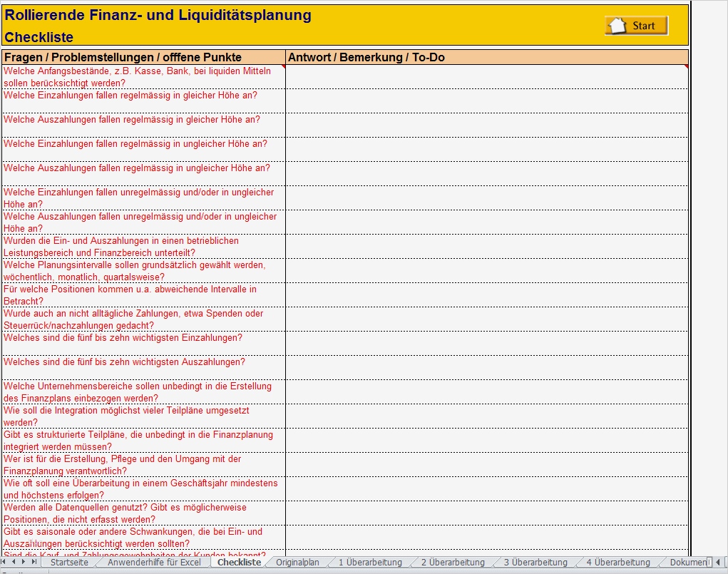
Task: Select 'Auszahlungen regelmässig in ungleicher Höhe' question
Action: coord(144,173)
